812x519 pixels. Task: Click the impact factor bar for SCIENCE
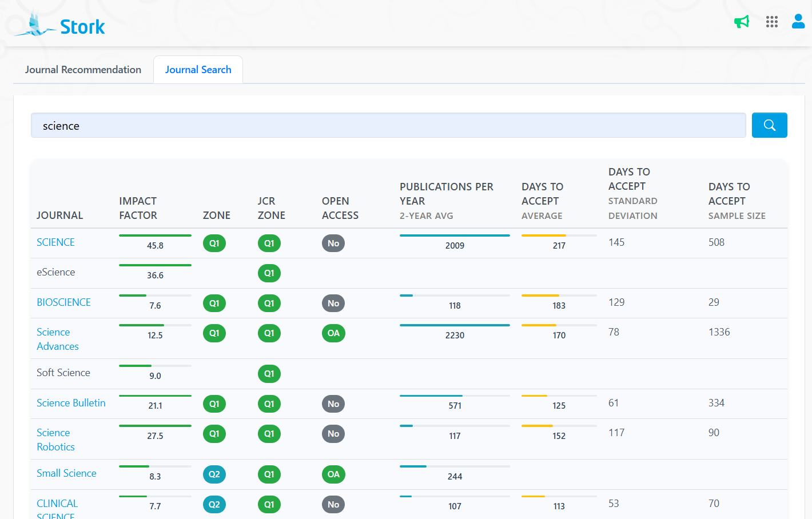click(155, 235)
